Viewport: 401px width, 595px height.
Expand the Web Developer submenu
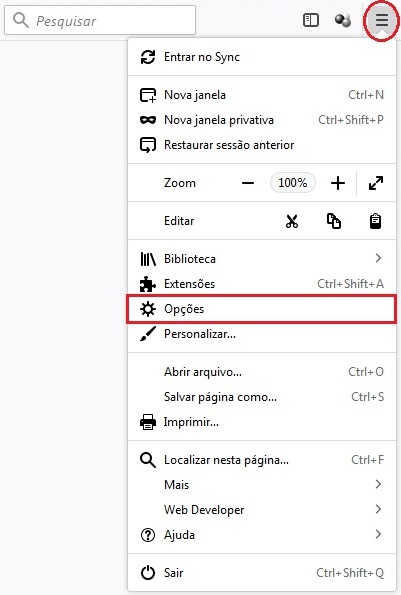[x=262, y=510]
